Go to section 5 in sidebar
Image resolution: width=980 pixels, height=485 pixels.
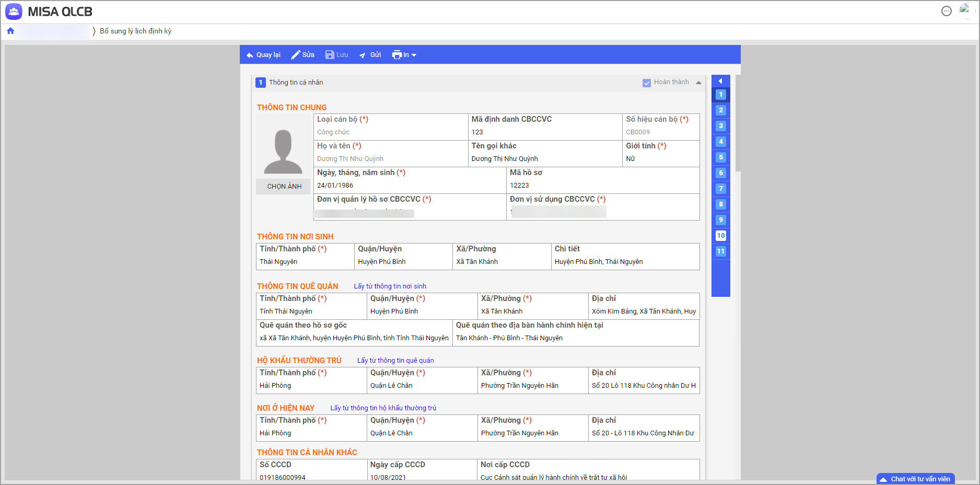720,157
